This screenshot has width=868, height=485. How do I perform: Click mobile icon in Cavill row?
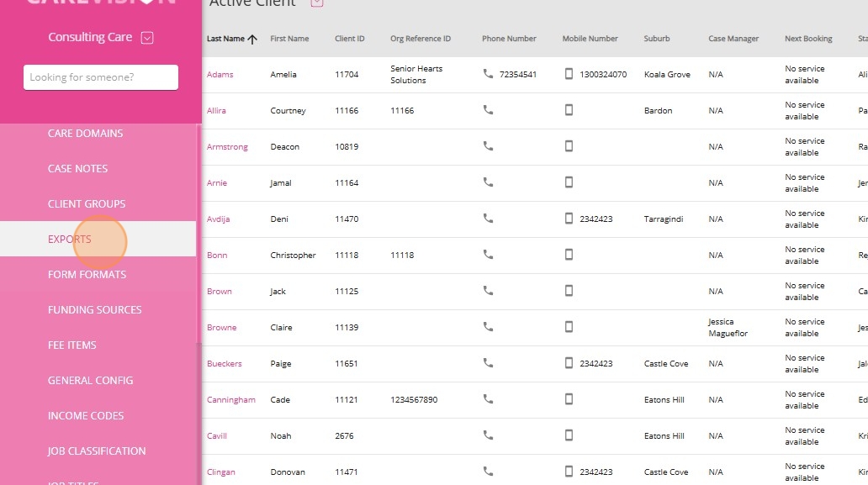[x=569, y=435]
